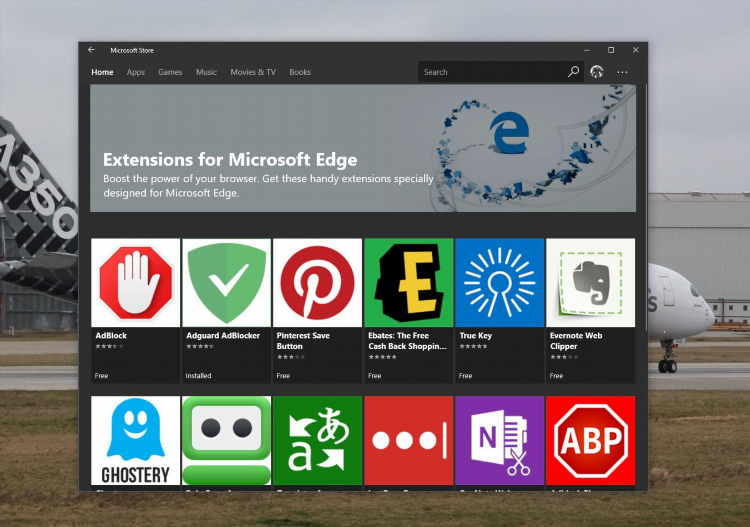Screen dimensions: 750x527
Task: Close the Microsoft Store window
Action: point(635,50)
